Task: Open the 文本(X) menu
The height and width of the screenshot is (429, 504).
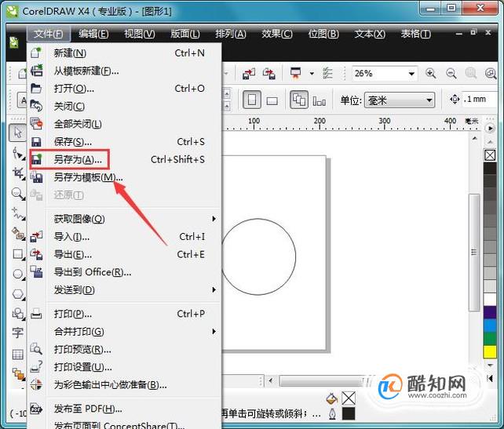Action: [369, 34]
